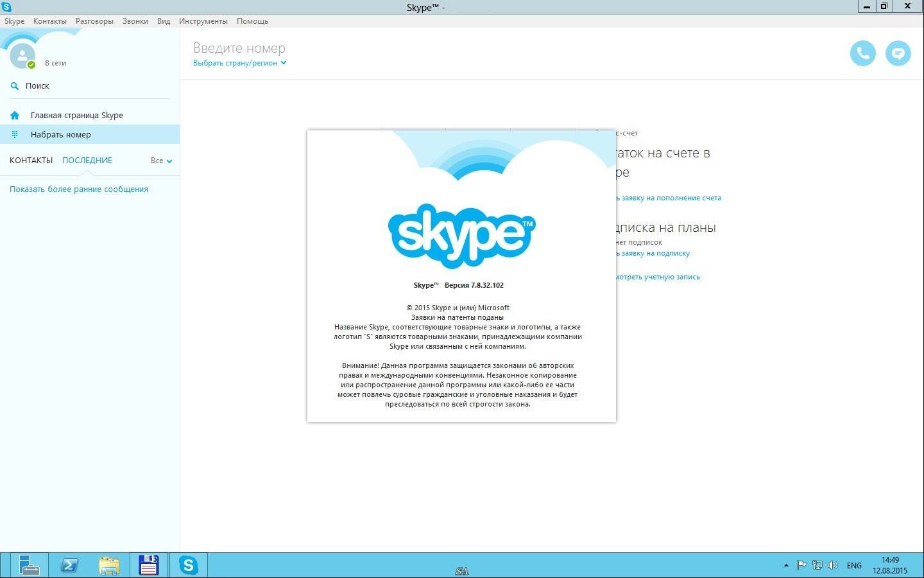Open the Инструменты menu
The width and height of the screenshot is (924, 578).
pos(203,21)
